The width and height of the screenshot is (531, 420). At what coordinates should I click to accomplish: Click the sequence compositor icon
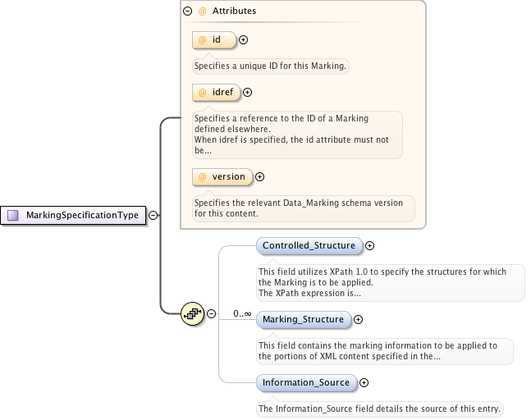click(x=192, y=313)
